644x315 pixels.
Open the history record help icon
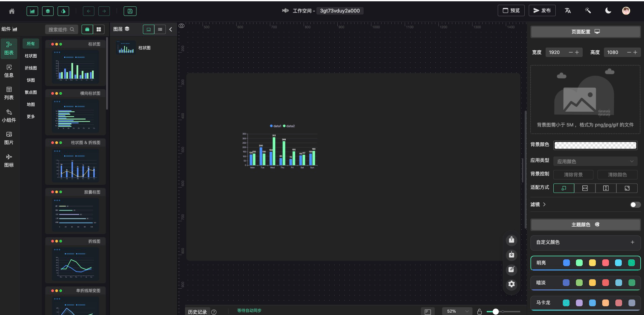[214, 312]
